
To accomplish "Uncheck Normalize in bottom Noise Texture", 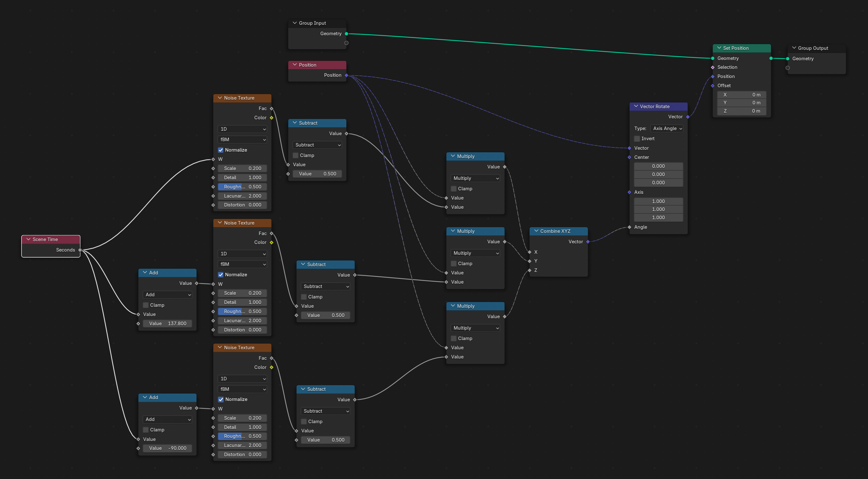I will click(x=221, y=400).
